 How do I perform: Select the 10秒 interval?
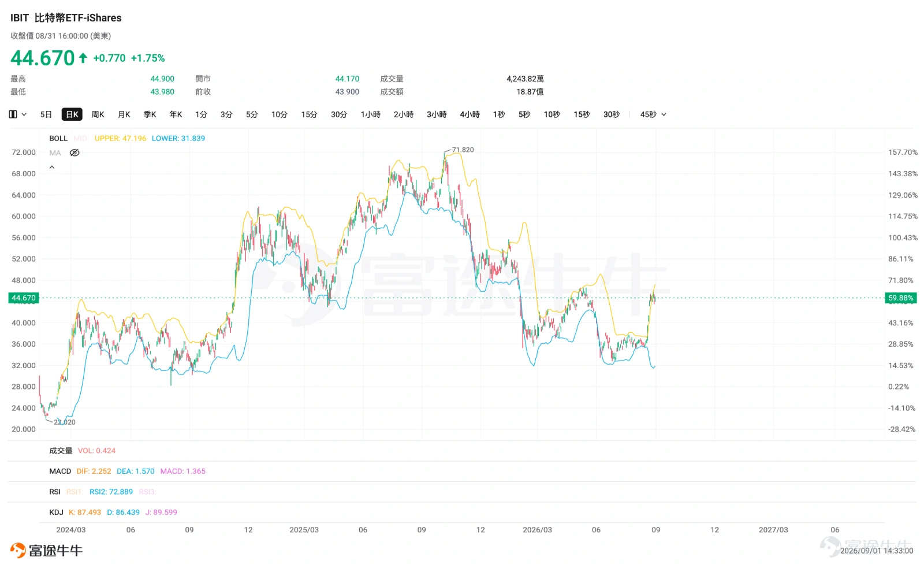coord(552,114)
